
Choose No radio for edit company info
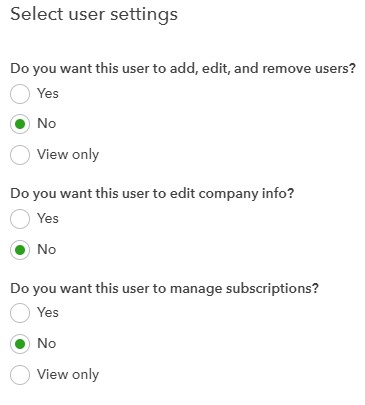20,250
